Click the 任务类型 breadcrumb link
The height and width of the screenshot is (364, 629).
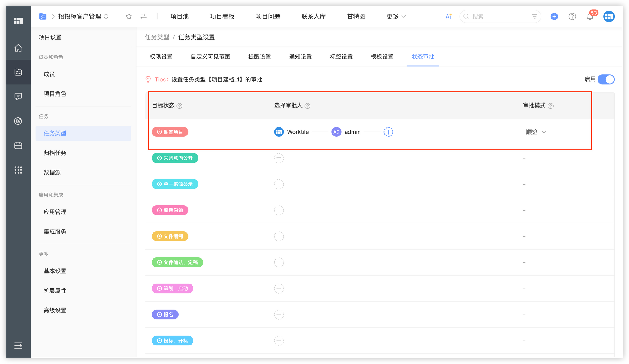coord(157,37)
